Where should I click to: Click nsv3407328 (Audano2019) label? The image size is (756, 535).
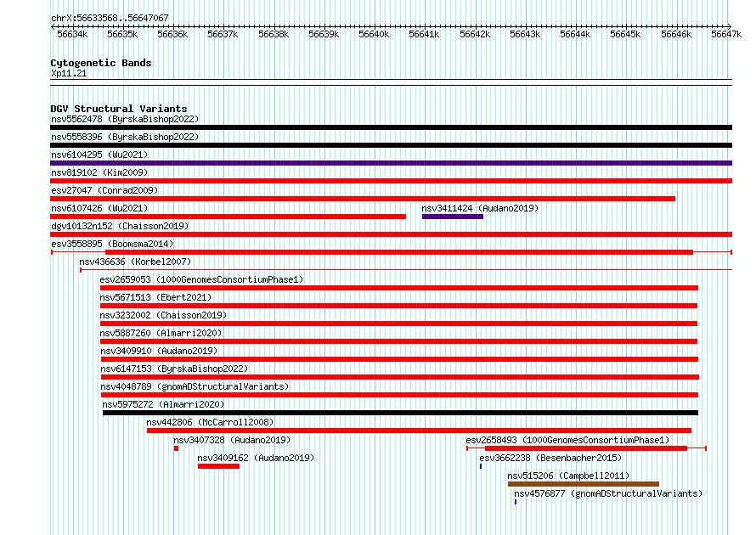pos(232,440)
